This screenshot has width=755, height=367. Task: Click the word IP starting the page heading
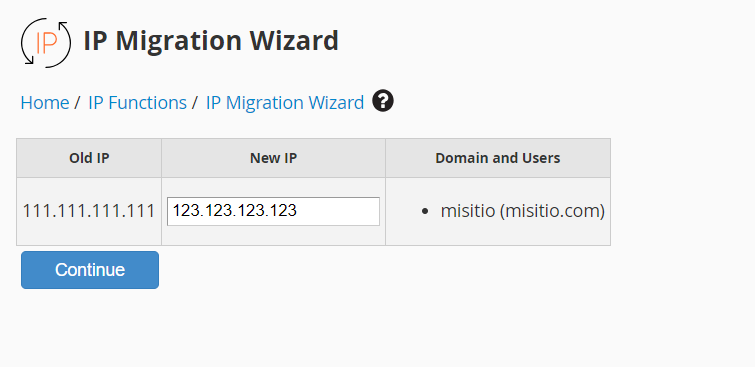(x=96, y=40)
